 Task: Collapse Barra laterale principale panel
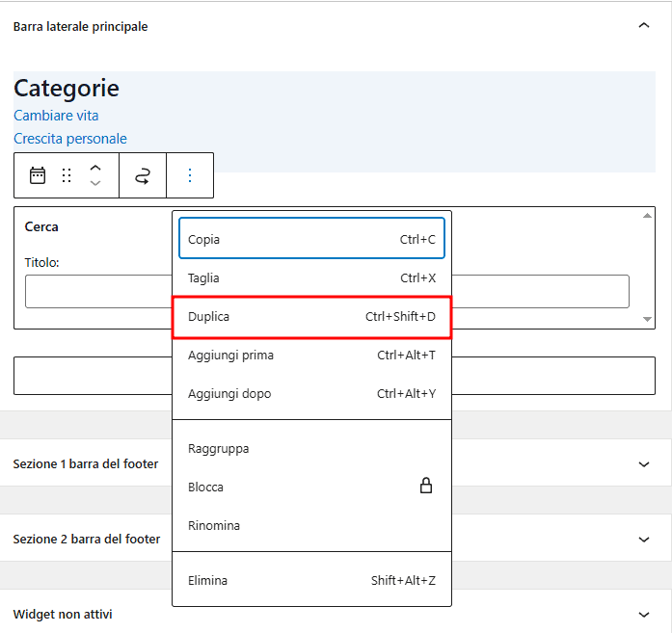coord(644,26)
